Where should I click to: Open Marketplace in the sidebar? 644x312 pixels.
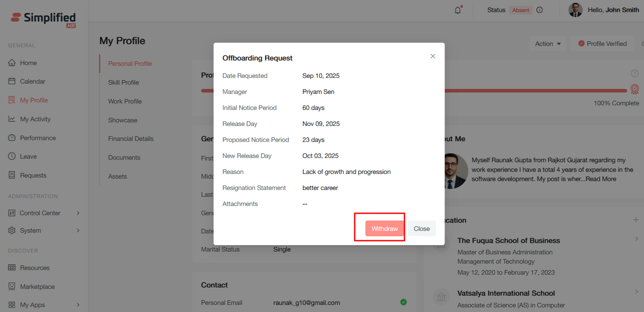tap(37, 287)
